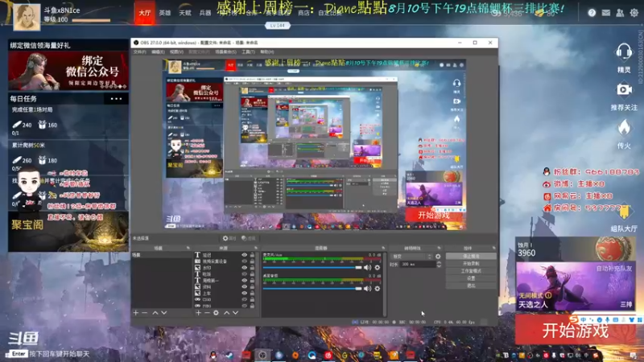The width and height of the screenshot is (644, 362).
Task: Open source 滤镜 toolbar button
Action: [x=249, y=238]
